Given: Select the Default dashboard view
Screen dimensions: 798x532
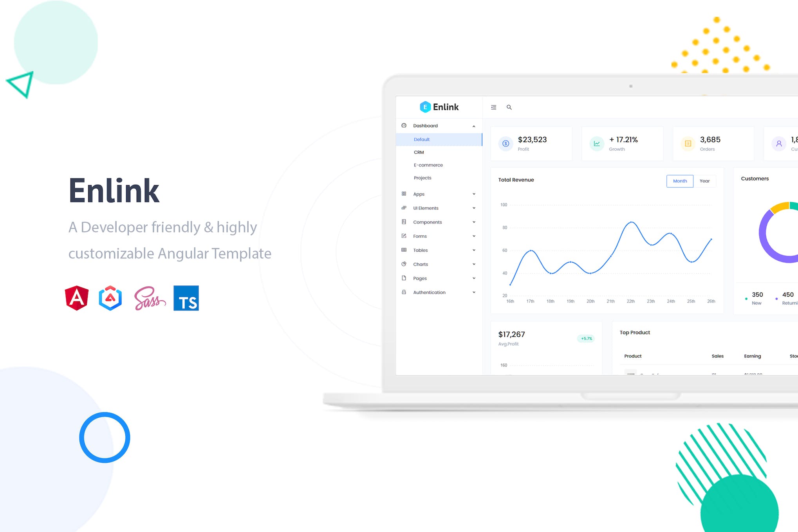Looking at the screenshot, I should coord(422,138).
